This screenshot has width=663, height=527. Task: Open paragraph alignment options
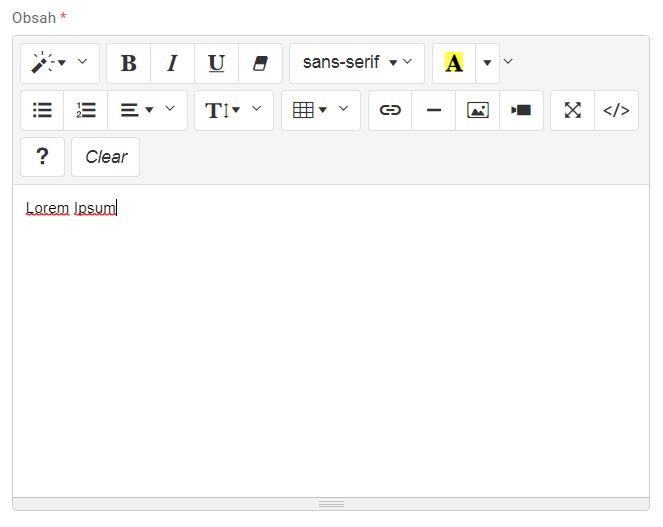146,110
